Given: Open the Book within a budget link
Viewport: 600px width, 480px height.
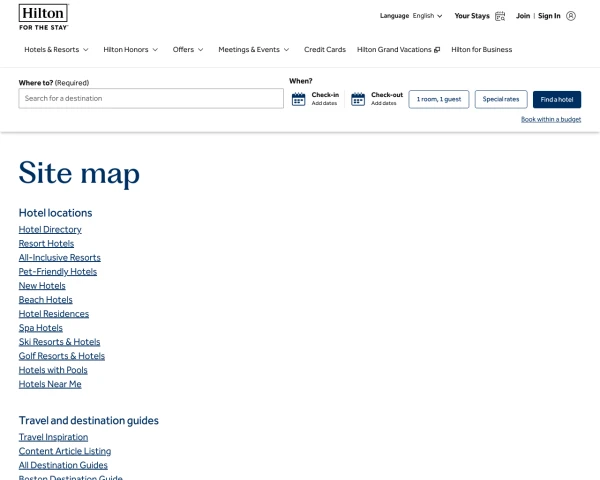Looking at the screenshot, I should [550, 119].
